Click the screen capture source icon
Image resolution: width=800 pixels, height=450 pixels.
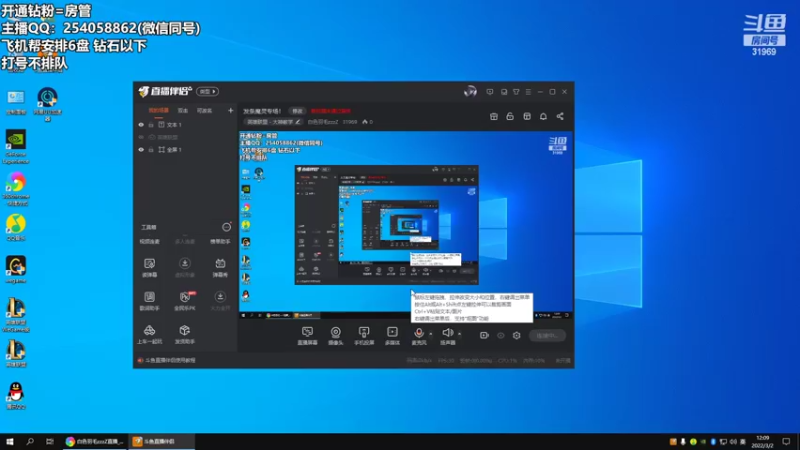point(307,336)
